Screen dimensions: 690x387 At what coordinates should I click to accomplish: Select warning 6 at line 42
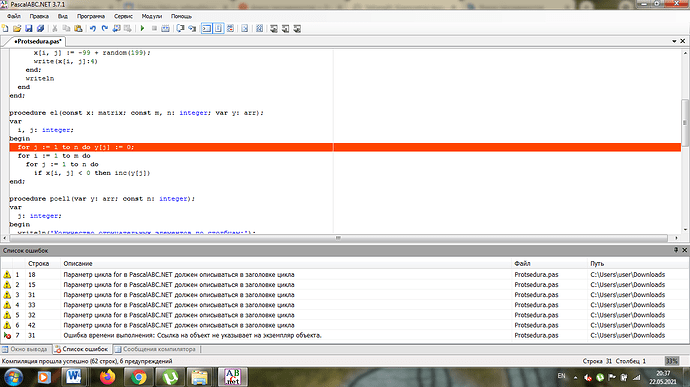(x=344, y=325)
